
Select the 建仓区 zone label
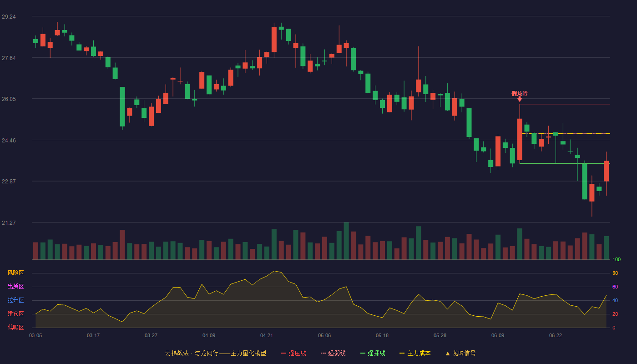(15, 314)
